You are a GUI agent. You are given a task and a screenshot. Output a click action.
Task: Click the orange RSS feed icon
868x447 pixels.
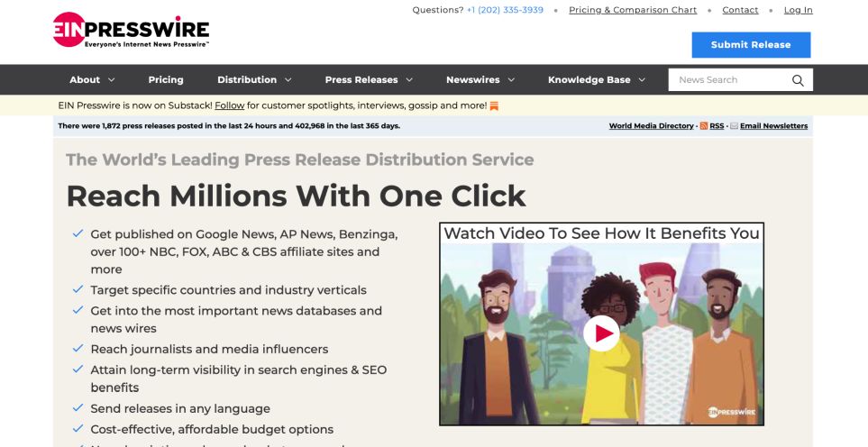pos(703,126)
